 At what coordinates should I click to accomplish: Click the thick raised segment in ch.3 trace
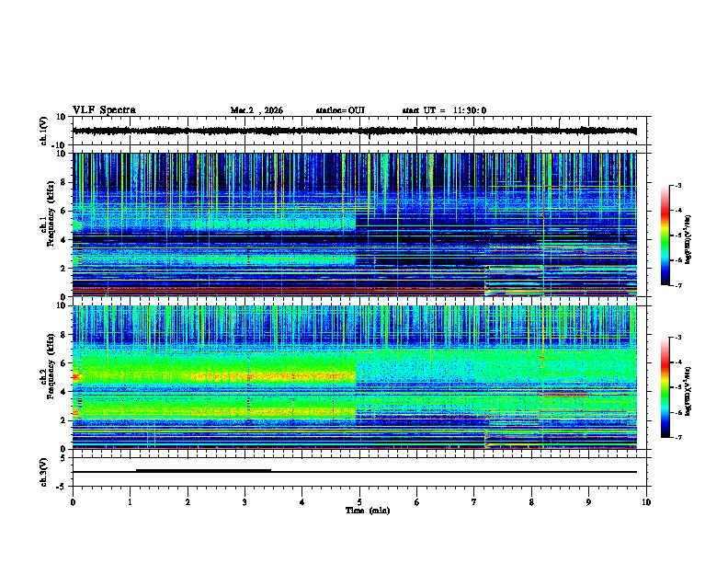pos(203,470)
